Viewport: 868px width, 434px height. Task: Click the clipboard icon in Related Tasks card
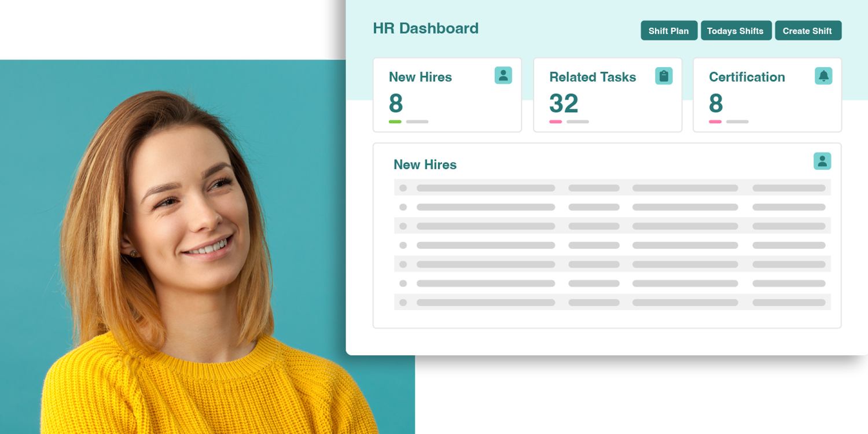point(663,76)
